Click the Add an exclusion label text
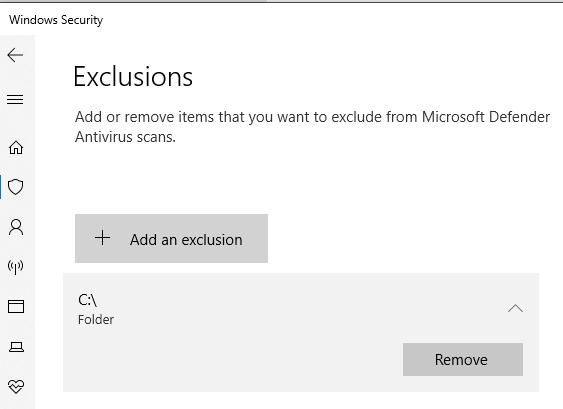 pos(186,240)
